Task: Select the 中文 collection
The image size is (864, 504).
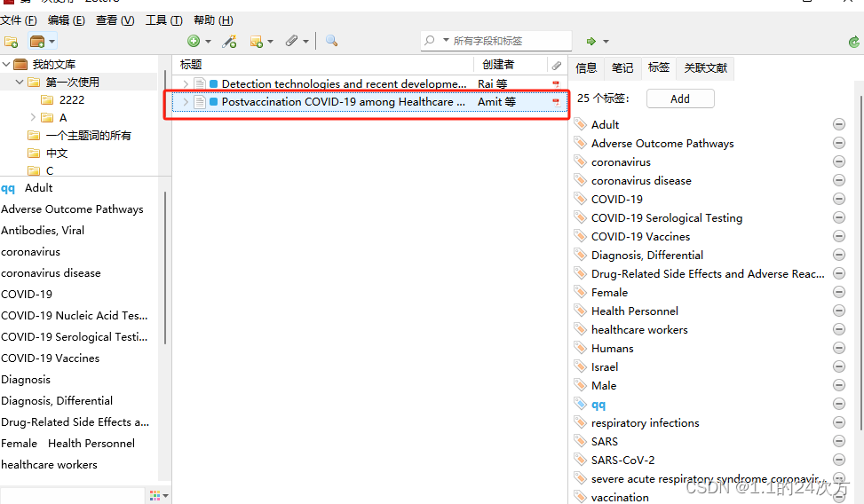Action: [x=57, y=154]
